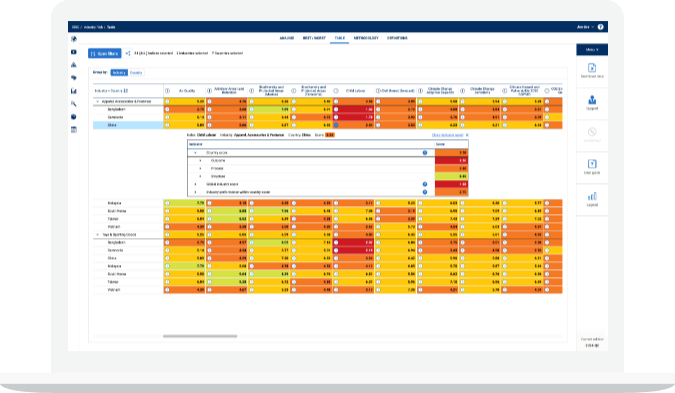Click info icon for Air Quality column

click(167, 91)
